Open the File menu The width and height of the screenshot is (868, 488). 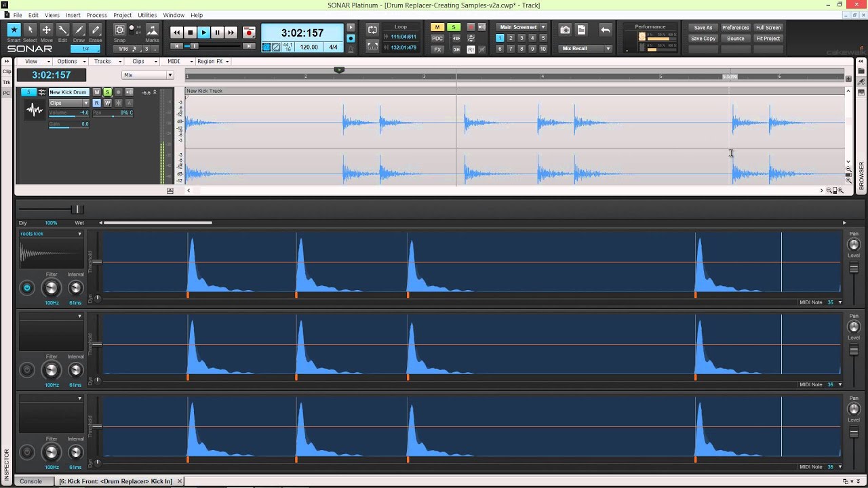18,15
